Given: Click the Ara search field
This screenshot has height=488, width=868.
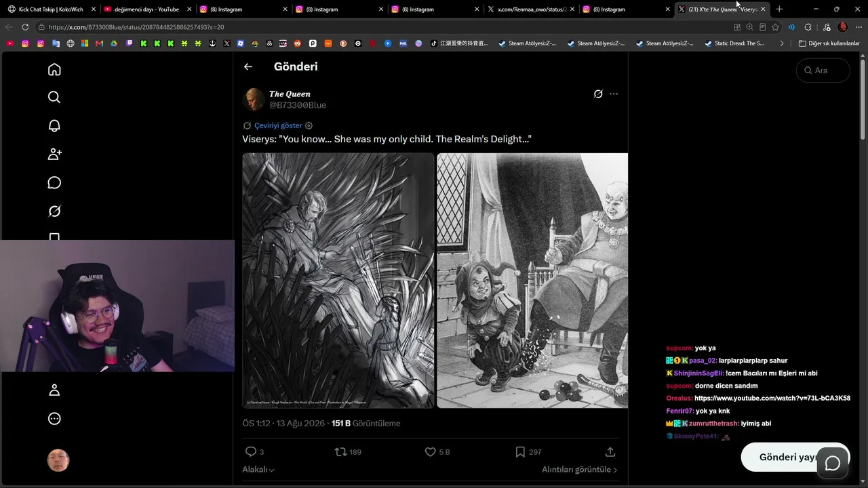Looking at the screenshot, I should (x=823, y=70).
